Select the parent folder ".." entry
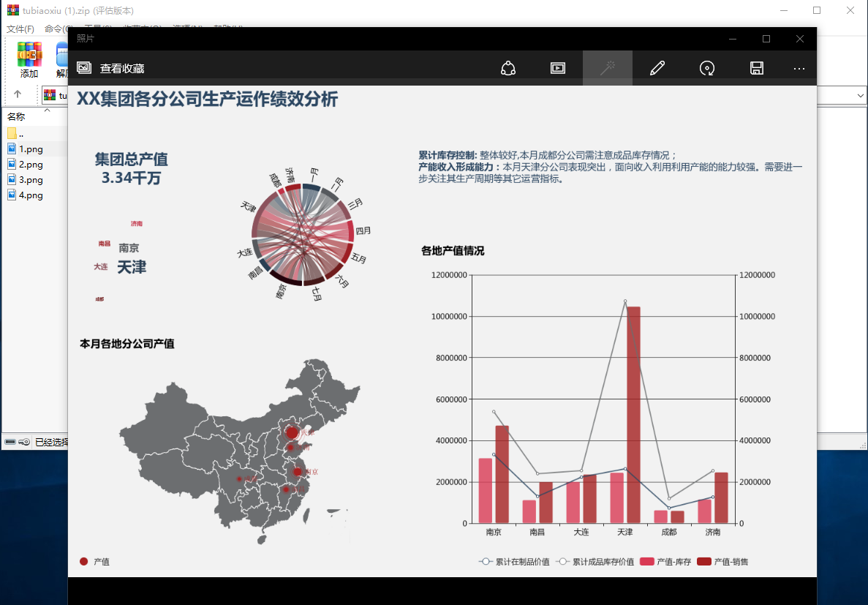 click(x=15, y=134)
